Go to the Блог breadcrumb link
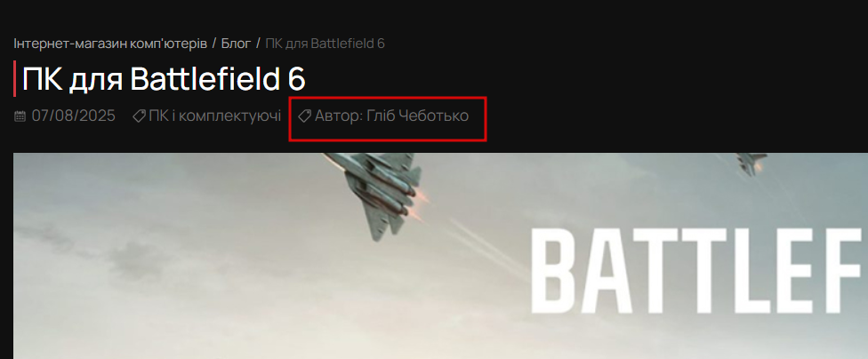868x359 pixels. (x=236, y=44)
